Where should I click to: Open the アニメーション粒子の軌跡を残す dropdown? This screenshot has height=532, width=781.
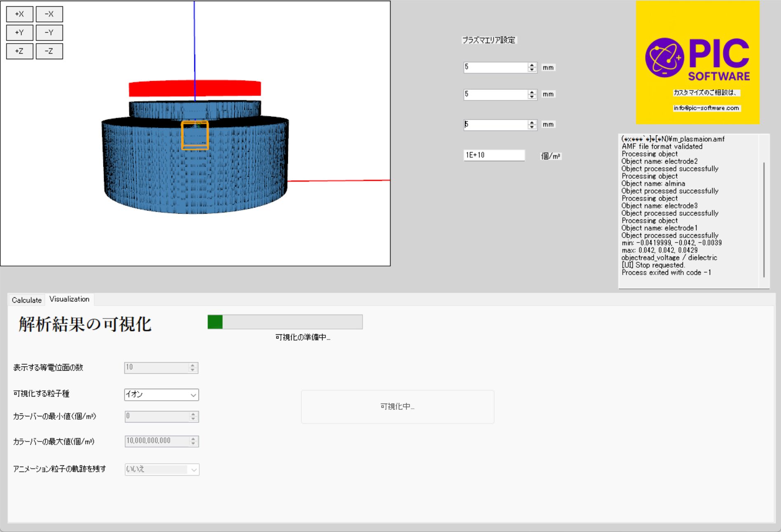[x=162, y=469]
